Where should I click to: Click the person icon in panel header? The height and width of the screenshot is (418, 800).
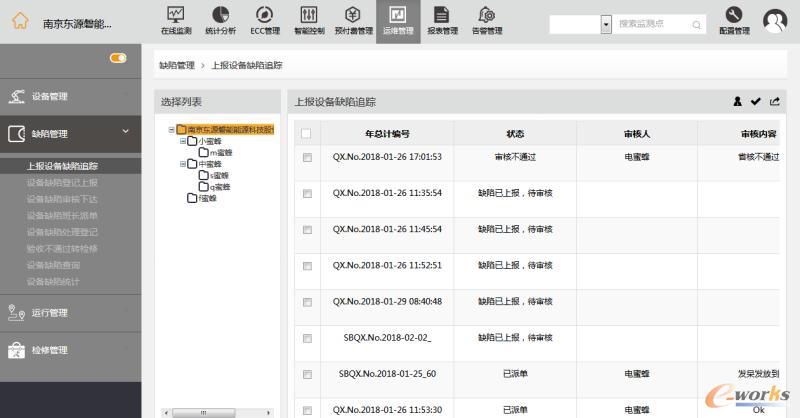737,101
